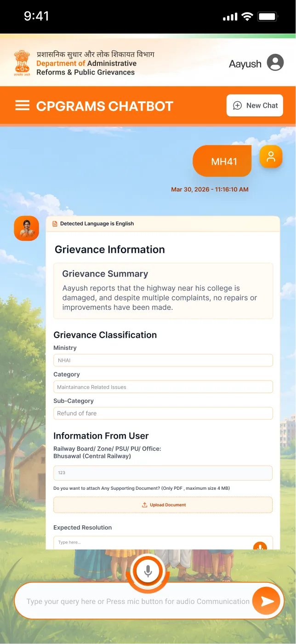Click the government emblem logo
This screenshot has width=296, height=644.
click(22, 63)
